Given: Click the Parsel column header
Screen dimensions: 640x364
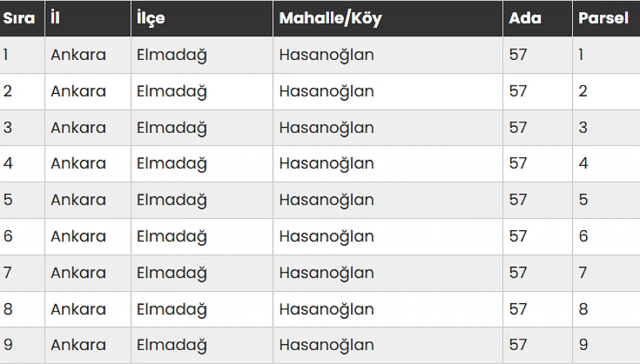Looking at the screenshot, I should coord(603,18).
